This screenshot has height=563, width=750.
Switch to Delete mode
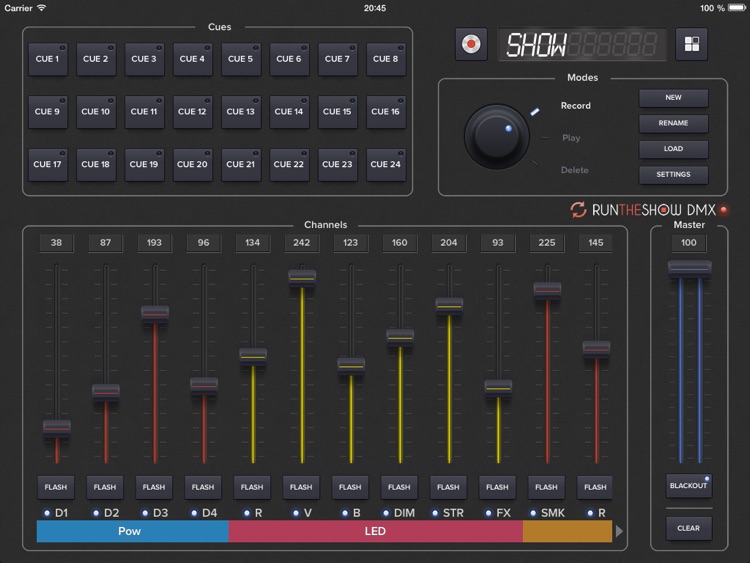coord(574,170)
